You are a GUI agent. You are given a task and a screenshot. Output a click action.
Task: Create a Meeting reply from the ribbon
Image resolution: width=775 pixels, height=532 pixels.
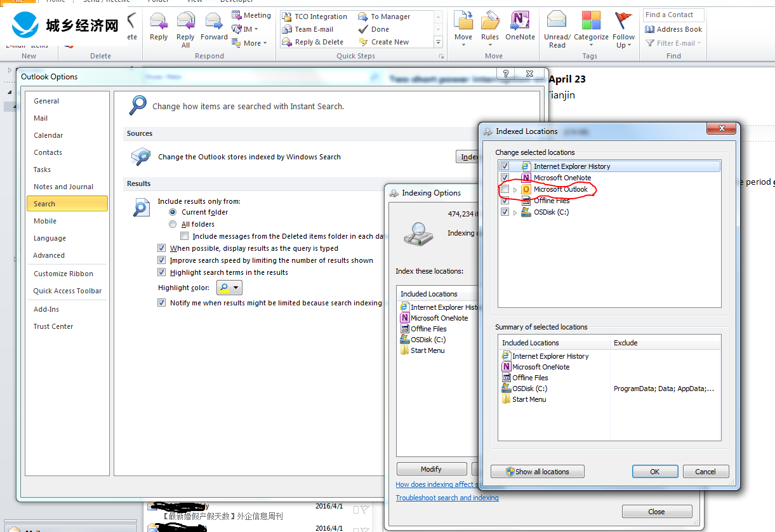[251, 15]
